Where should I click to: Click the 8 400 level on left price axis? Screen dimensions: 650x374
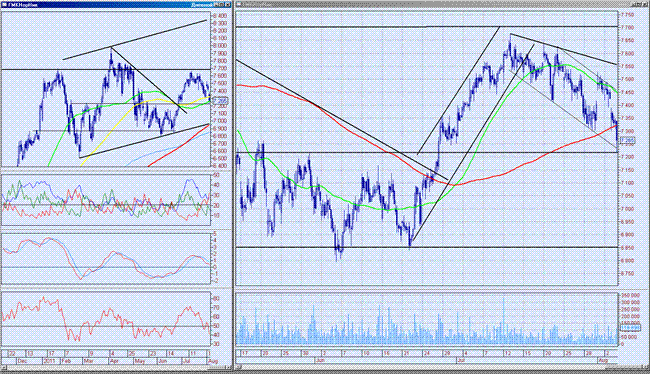point(220,15)
